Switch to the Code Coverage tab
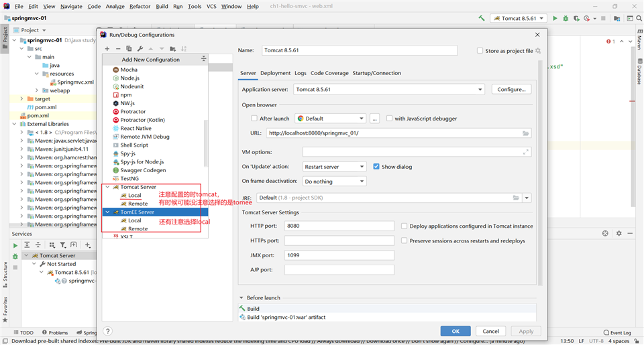 [x=329, y=73]
